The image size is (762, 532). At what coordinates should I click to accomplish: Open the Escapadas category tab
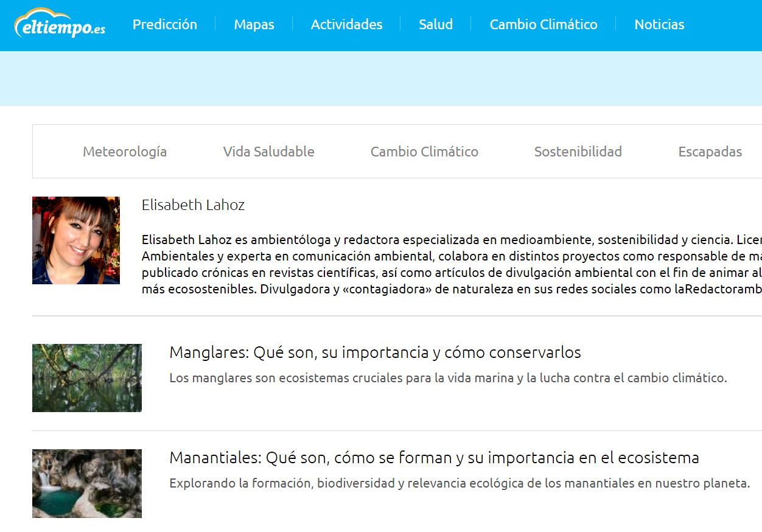(710, 152)
